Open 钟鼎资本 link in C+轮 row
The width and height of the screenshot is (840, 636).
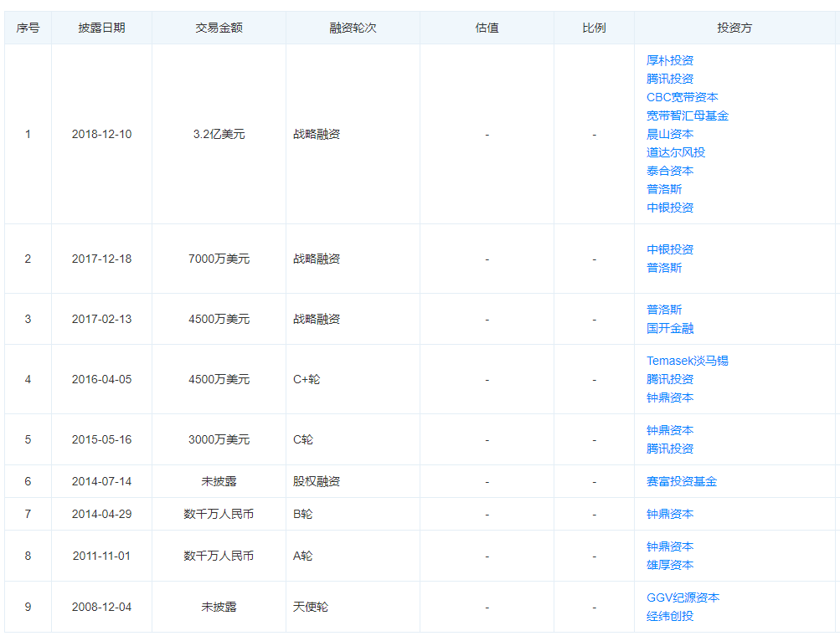click(670, 397)
